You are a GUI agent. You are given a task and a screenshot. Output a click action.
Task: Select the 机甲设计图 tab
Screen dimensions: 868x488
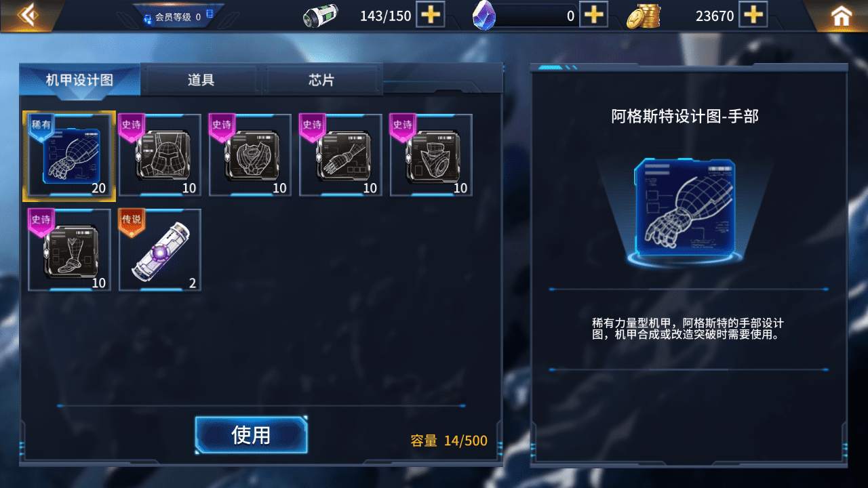pos(79,80)
